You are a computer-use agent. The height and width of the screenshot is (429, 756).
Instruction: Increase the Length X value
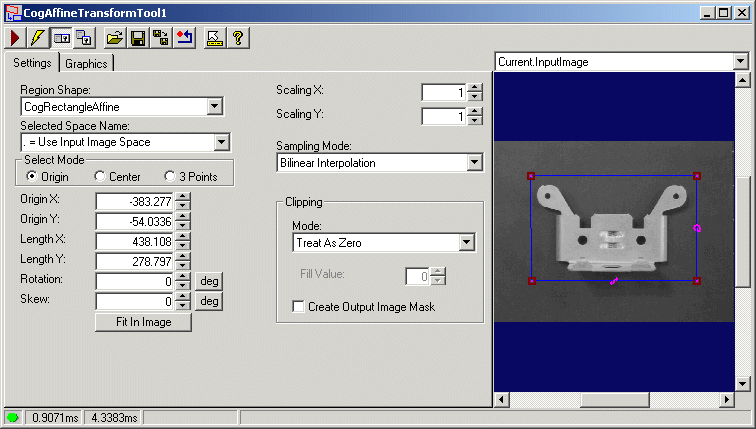tap(183, 237)
